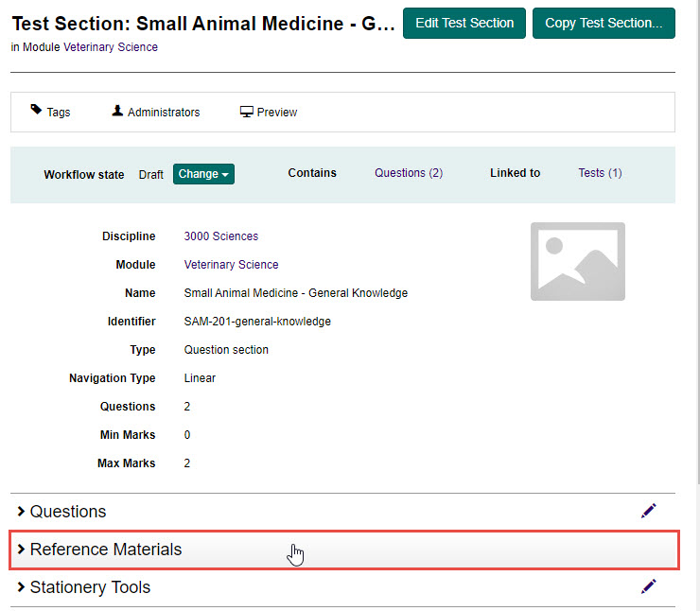The width and height of the screenshot is (700, 611).
Task: Click the Edit Test Section button
Action: pos(464,23)
